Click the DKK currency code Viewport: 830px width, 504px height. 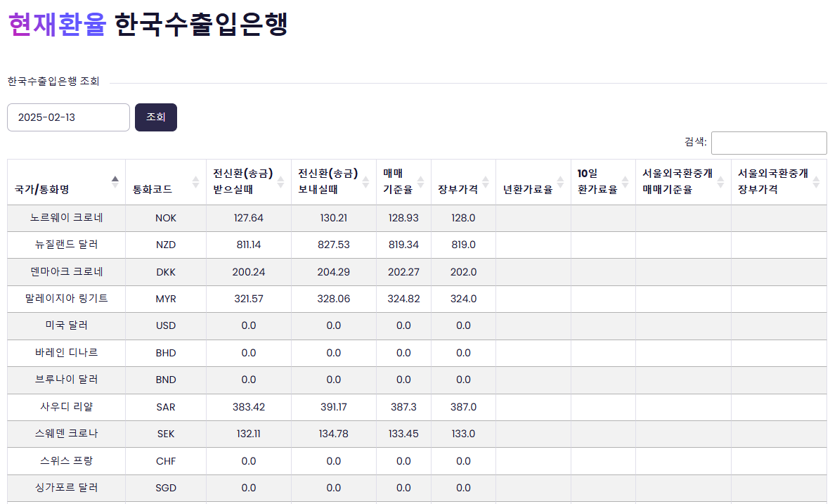pos(166,272)
